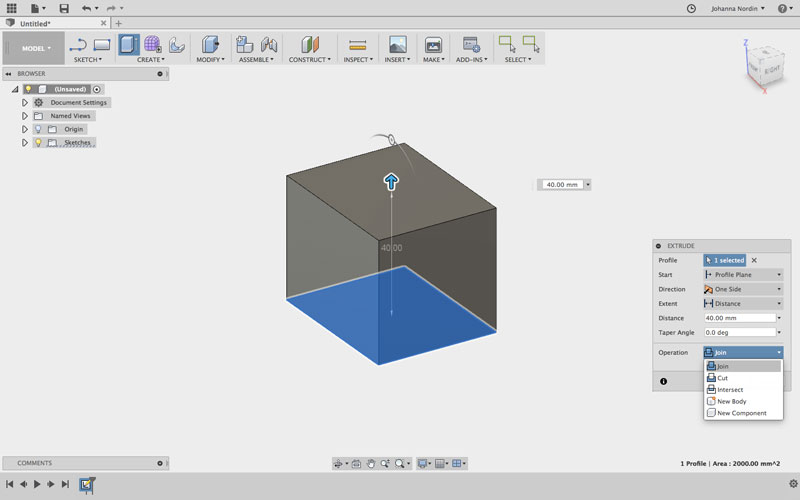Toggle visibility bulb of Sketches folder
This screenshot has width=800, height=500.
click(x=38, y=142)
